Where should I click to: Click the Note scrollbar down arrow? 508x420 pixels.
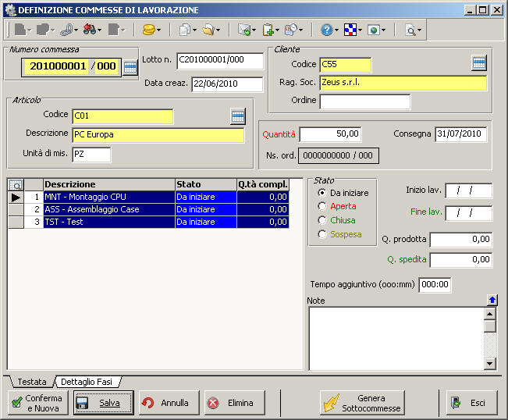[490, 363]
